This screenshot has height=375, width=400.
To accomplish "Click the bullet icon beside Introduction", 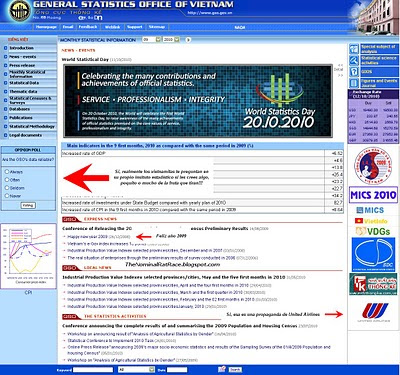I will pos(5,48).
